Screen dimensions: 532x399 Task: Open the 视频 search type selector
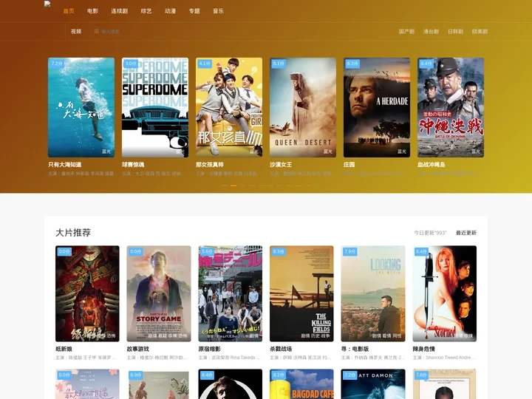(76, 32)
